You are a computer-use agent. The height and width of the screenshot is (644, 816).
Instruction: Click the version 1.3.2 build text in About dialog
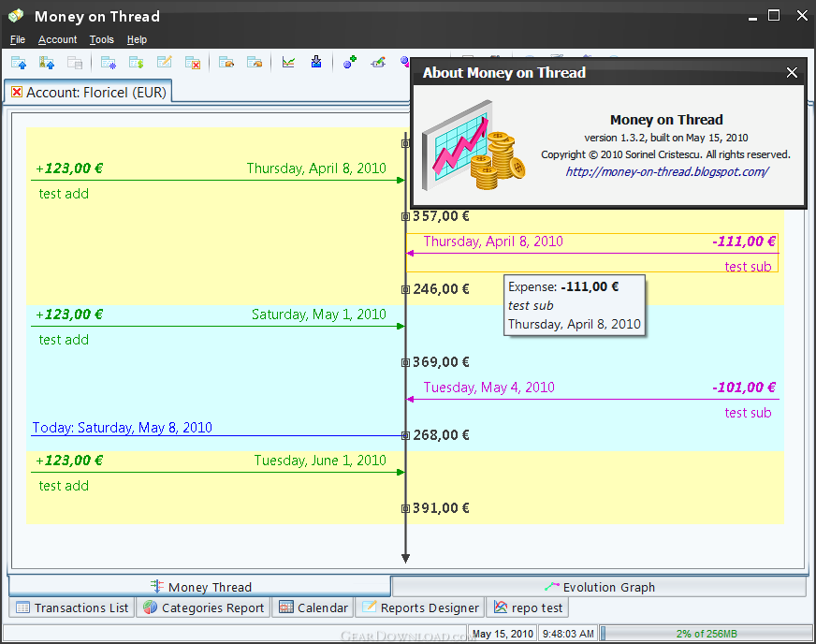coord(666,138)
